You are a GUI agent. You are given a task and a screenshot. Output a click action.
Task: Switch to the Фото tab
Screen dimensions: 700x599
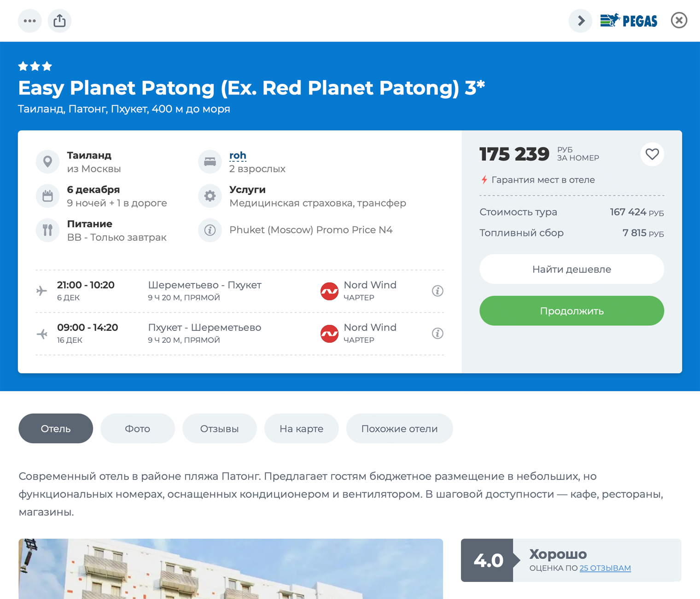tap(138, 429)
